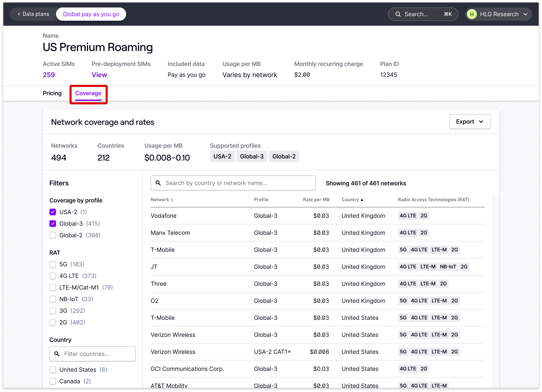The width and height of the screenshot is (542, 392).
Task: Select the United States country checkbox
Action: point(53,370)
